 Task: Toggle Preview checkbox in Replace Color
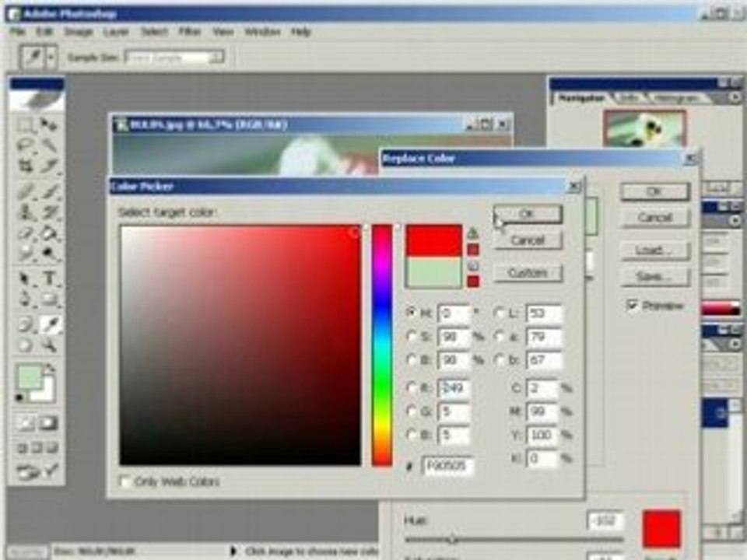pos(632,305)
